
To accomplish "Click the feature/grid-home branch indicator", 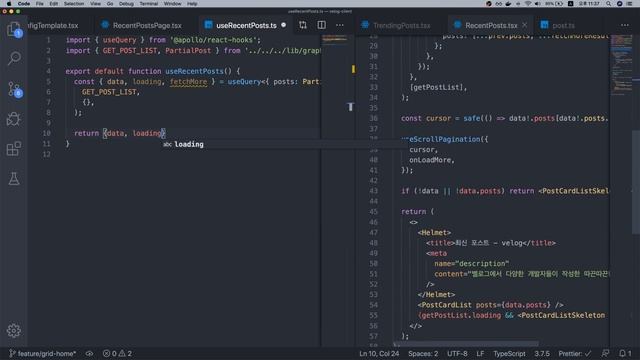I will (x=42, y=353).
